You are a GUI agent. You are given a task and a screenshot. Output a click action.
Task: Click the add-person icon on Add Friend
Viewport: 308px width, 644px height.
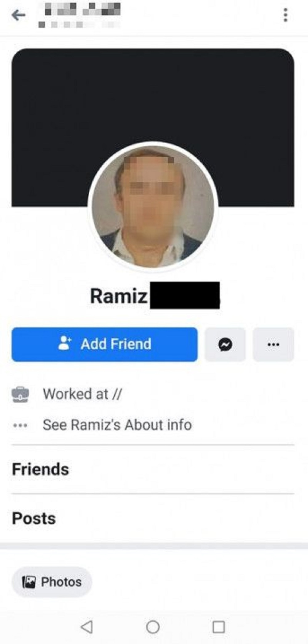[x=65, y=343]
